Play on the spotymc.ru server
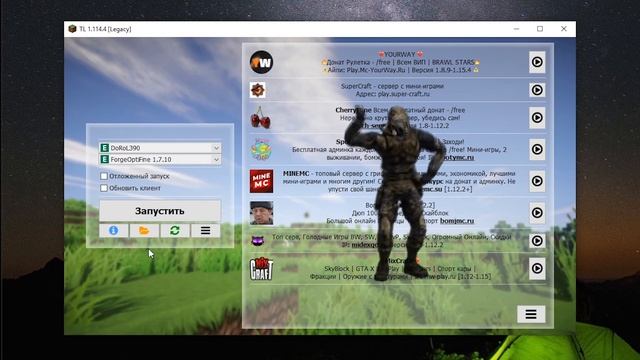The width and height of the screenshot is (640, 360). click(x=537, y=149)
